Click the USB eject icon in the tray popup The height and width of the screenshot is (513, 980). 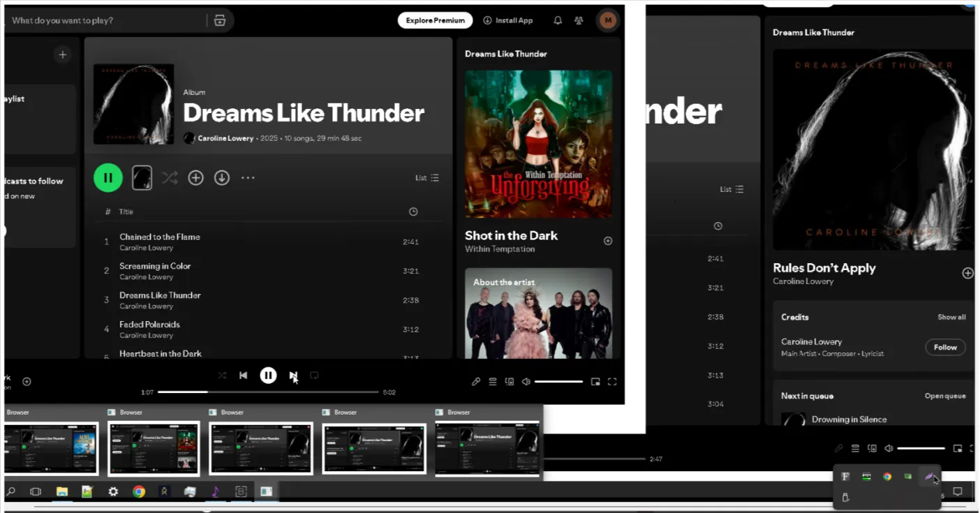coord(845,498)
